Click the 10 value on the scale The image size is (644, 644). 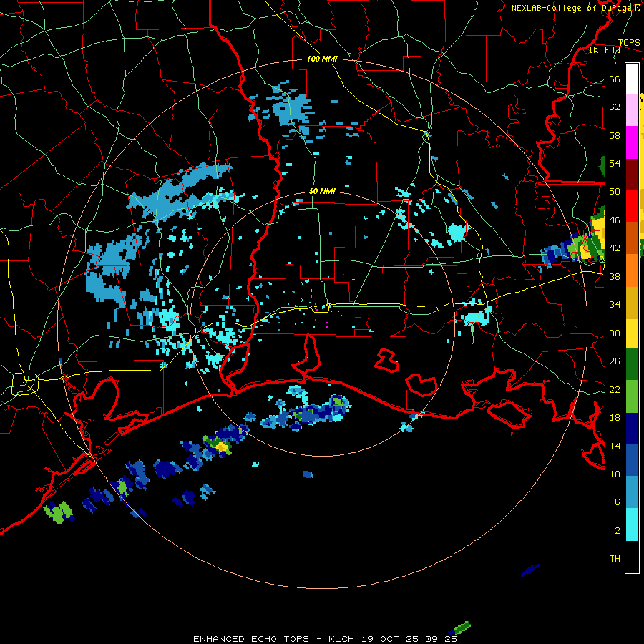tap(615, 474)
